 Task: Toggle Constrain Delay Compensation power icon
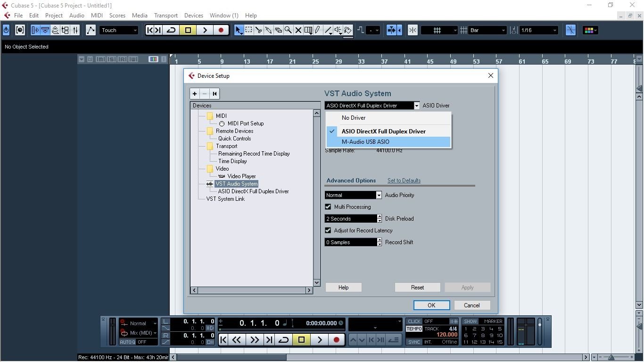pos(6,30)
